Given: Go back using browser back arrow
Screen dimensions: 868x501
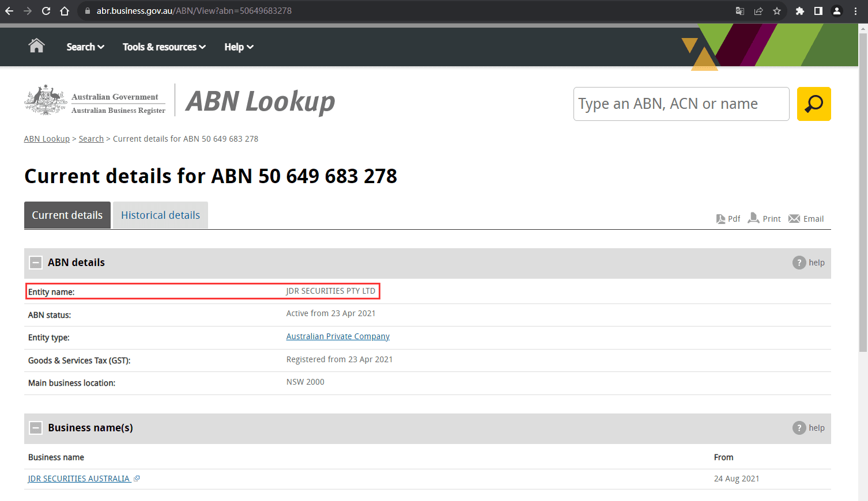Looking at the screenshot, I should [9, 11].
